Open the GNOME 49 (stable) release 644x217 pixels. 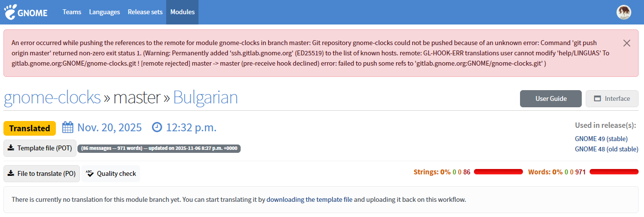point(601,139)
